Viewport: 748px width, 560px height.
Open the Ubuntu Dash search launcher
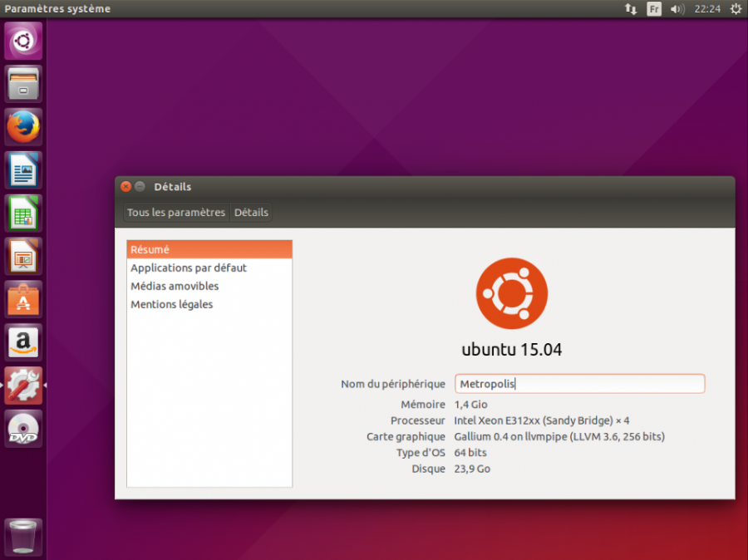click(23, 41)
